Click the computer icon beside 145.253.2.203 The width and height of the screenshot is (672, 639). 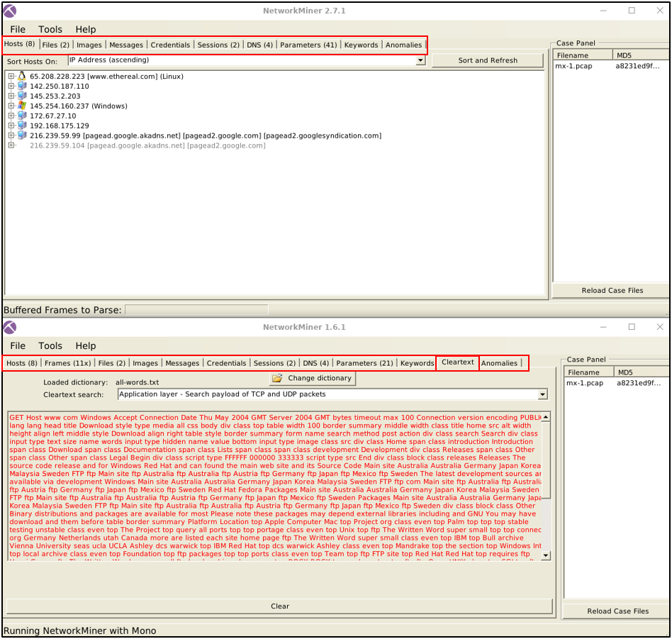(22, 96)
